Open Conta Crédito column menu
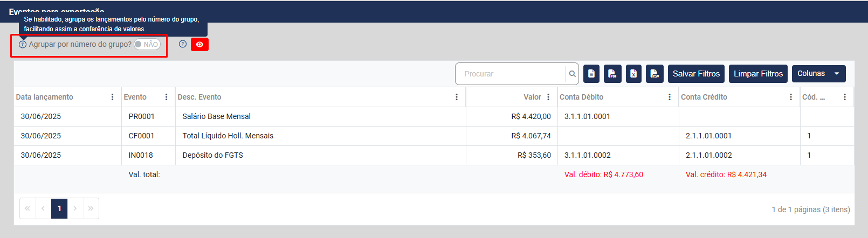This screenshot has height=238, width=868. (791, 97)
